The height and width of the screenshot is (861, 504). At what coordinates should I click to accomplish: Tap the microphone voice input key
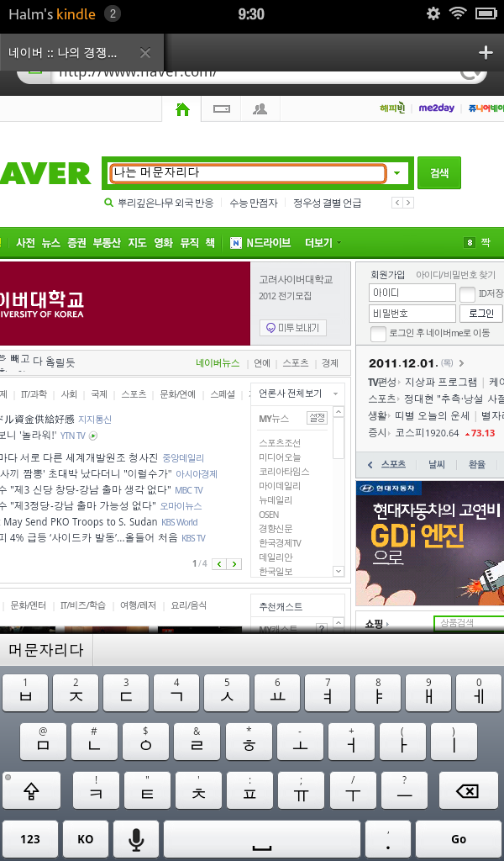(x=136, y=839)
